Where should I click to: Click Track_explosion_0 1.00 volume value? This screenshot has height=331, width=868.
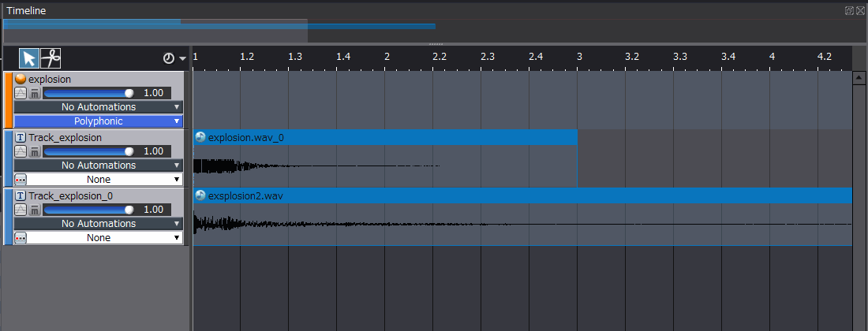[153, 210]
